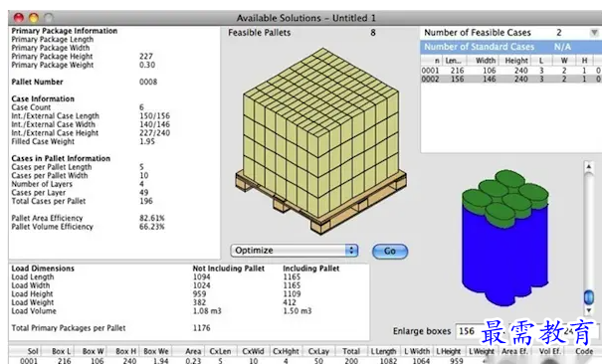Click the Pallet Number value 0008
This screenshot has height=364, width=602.
[148, 82]
